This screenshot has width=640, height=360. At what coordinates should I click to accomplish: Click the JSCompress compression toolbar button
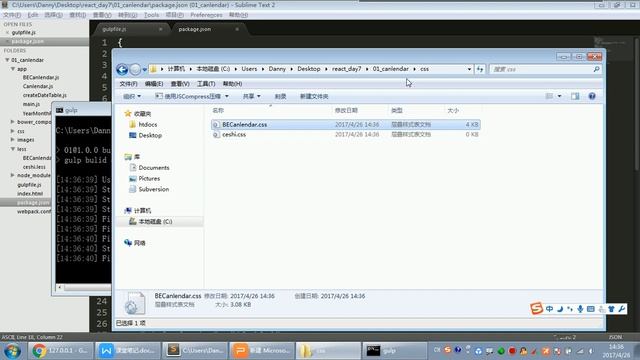[x=192, y=96]
